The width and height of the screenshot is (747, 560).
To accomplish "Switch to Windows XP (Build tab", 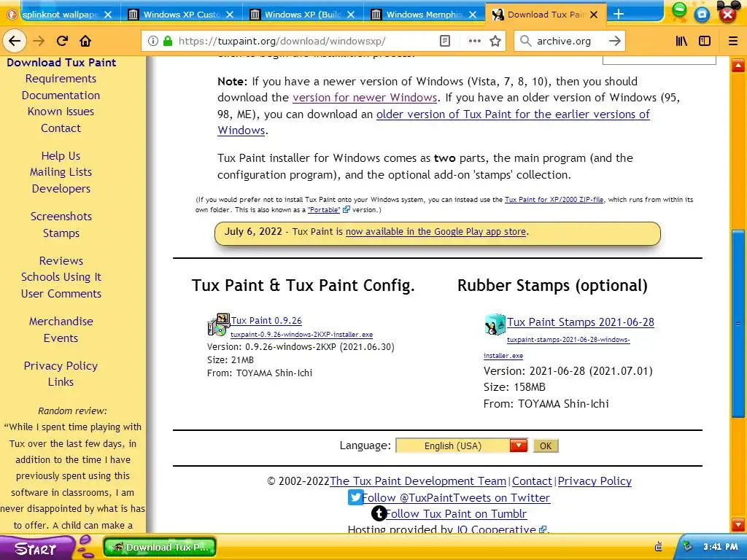I will [303, 15].
